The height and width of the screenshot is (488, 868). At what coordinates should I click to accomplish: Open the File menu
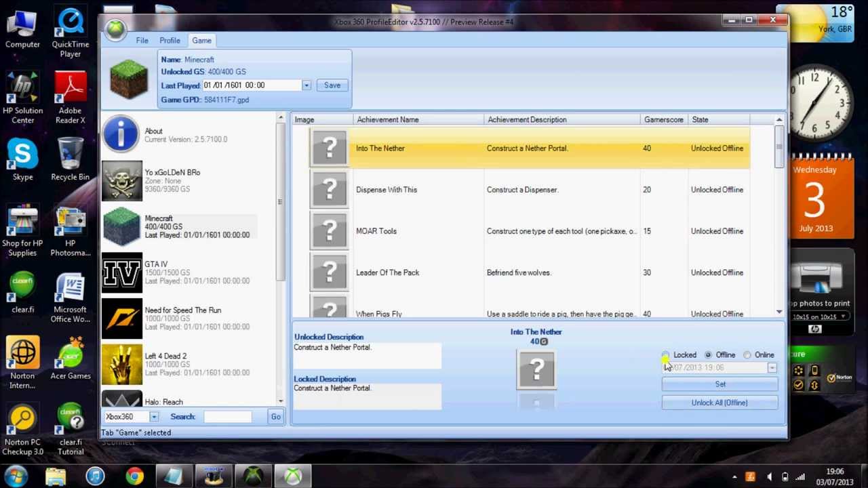tap(142, 41)
